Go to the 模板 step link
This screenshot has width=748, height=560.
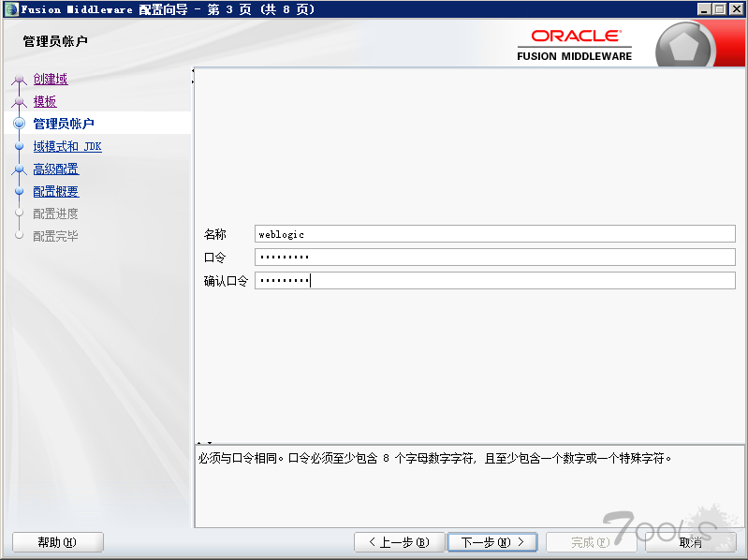click(45, 102)
